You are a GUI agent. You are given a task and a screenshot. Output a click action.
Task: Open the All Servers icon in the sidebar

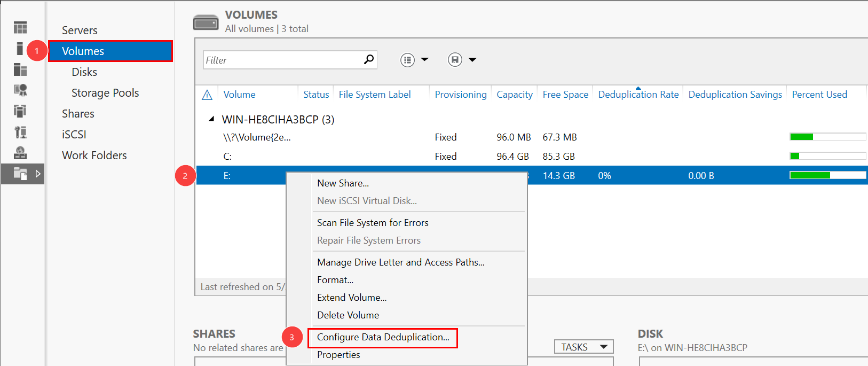20,69
